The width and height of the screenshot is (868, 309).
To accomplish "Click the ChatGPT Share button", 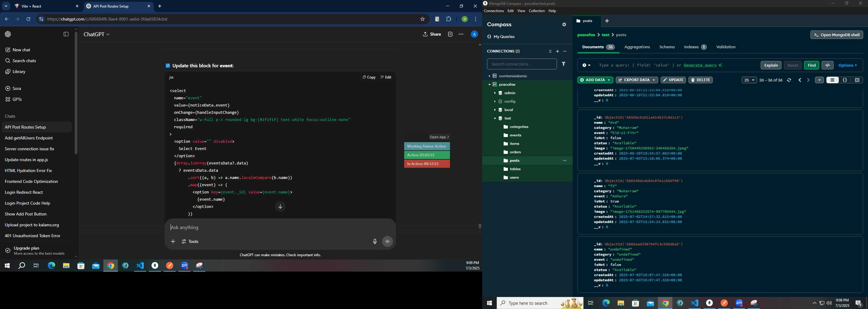I will click(432, 34).
